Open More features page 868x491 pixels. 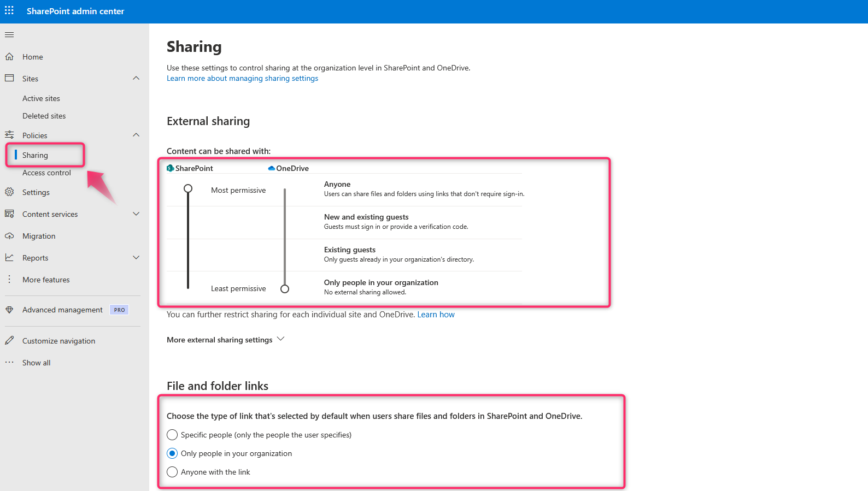[x=46, y=280]
